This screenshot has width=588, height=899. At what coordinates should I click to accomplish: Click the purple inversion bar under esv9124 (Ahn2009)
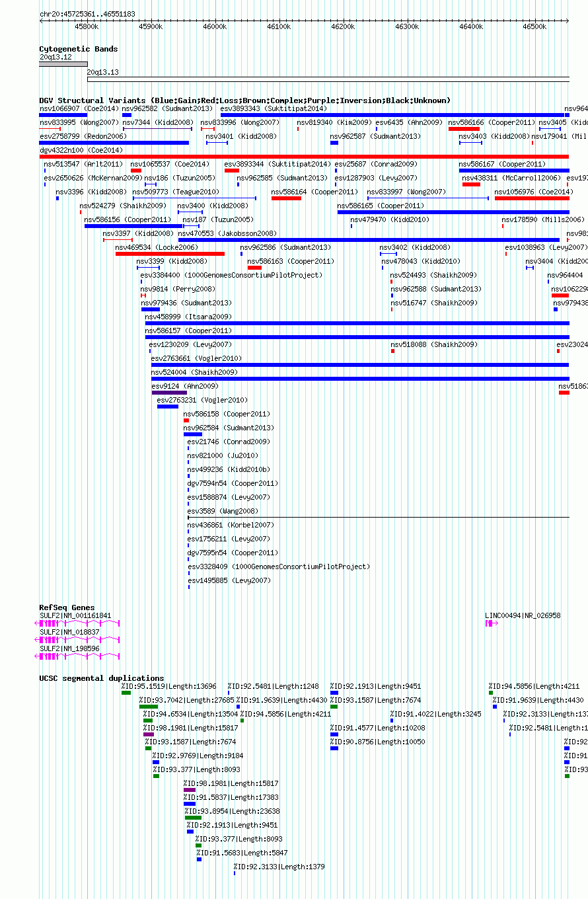coord(169,393)
